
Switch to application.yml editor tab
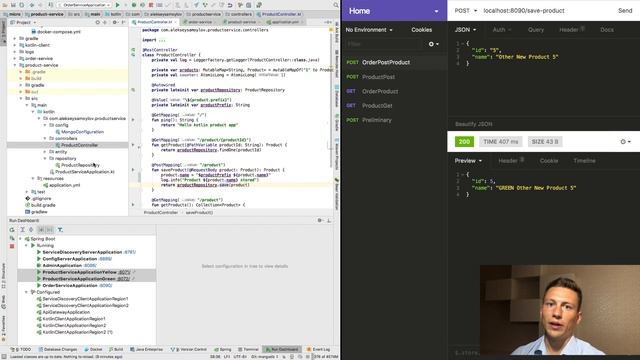[285, 22]
